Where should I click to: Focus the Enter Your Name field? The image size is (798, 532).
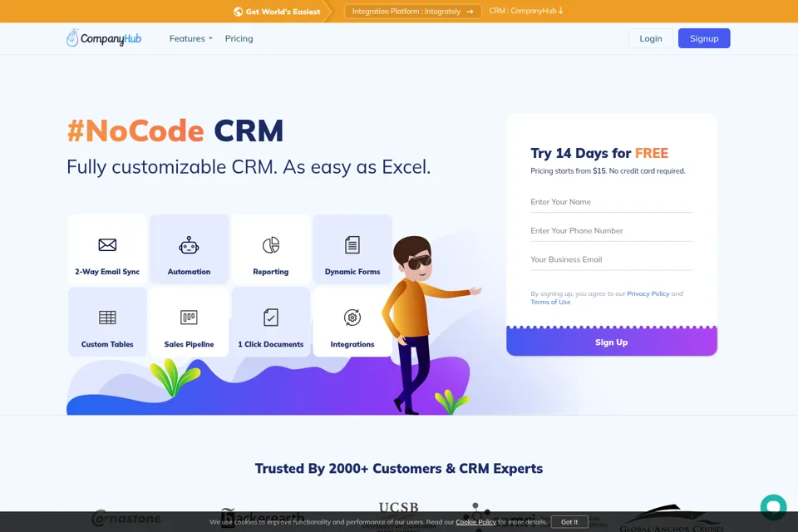click(611, 202)
